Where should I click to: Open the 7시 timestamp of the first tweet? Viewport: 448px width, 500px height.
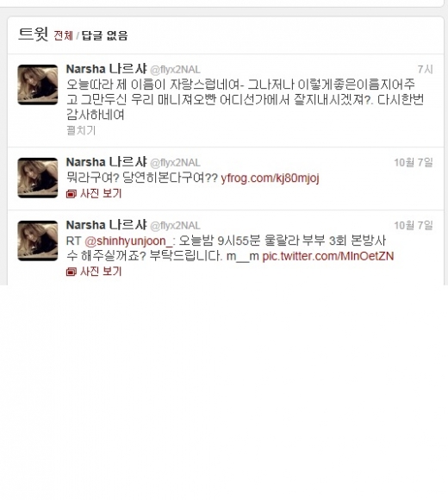tap(426, 69)
